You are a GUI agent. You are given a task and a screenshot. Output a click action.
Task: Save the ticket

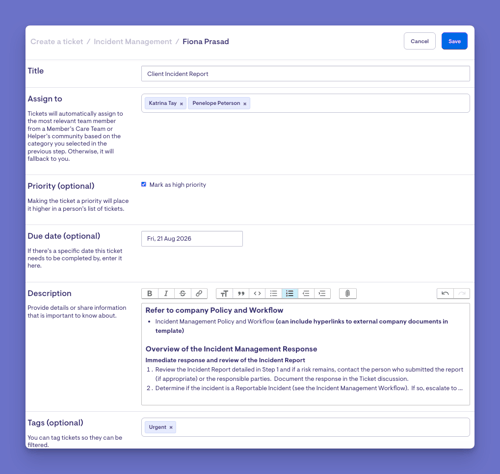454,41
